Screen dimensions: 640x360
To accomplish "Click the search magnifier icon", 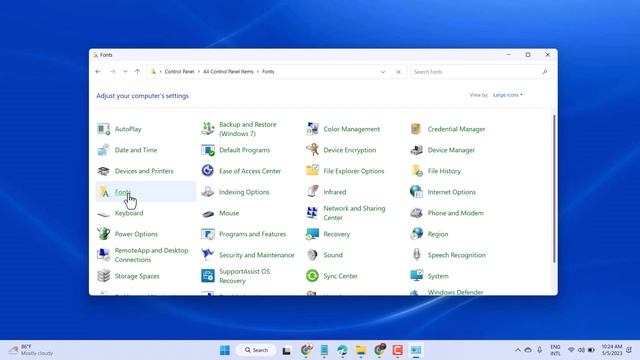I will [544, 72].
